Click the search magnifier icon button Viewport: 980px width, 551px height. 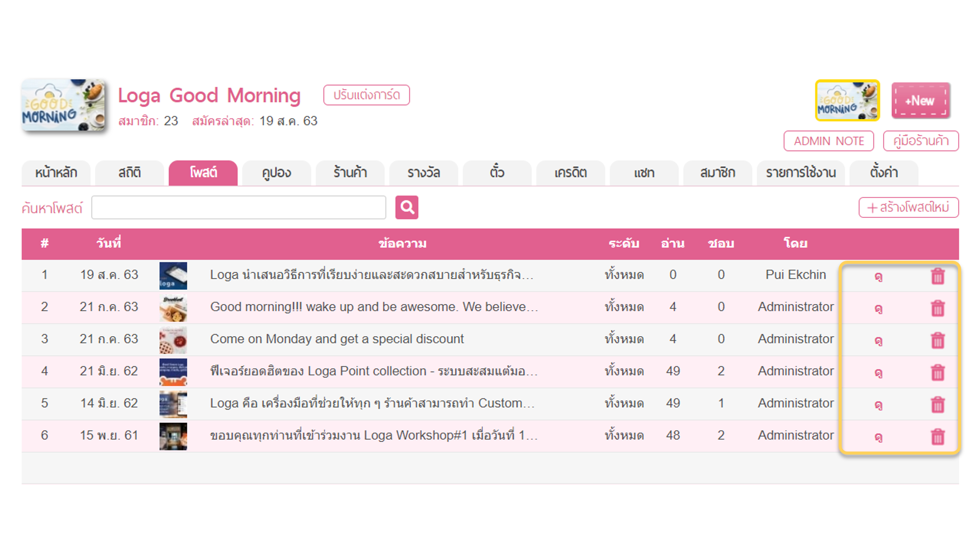tap(406, 207)
